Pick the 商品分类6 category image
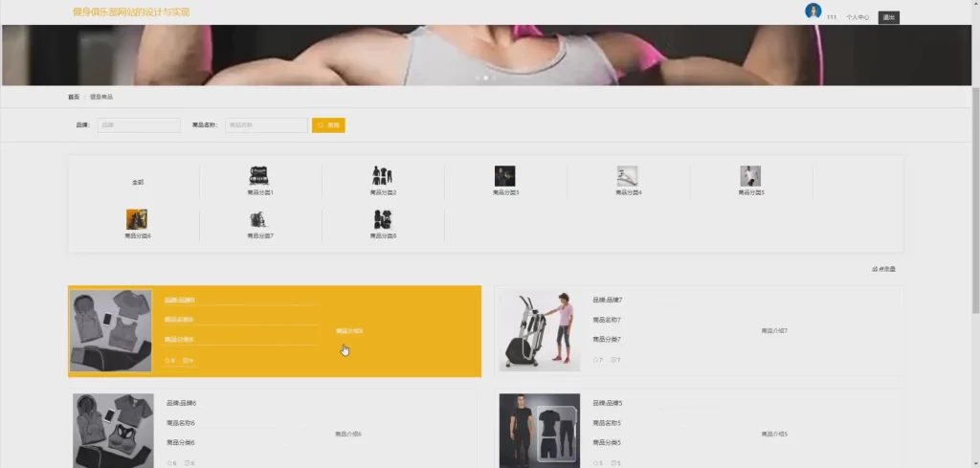The height and width of the screenshot is (468, 980). pos(137,219)
